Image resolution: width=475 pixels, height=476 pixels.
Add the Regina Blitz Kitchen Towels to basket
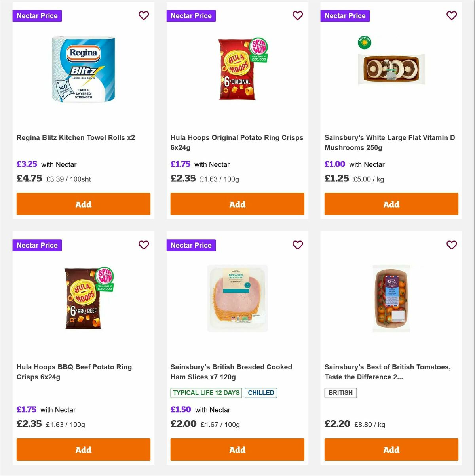(83, 204)
